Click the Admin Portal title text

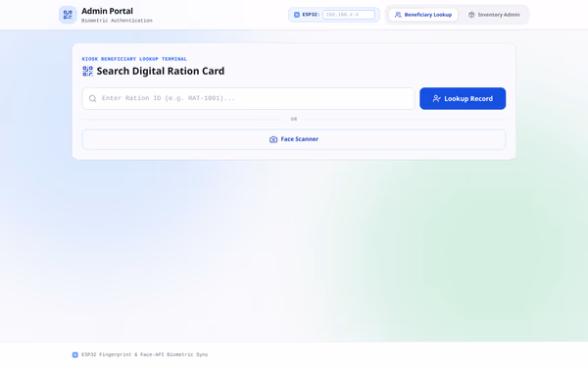click(107, 11)
